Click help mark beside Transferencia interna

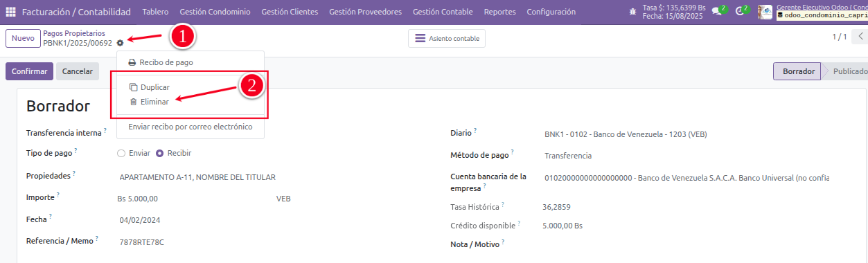[105, 129]
